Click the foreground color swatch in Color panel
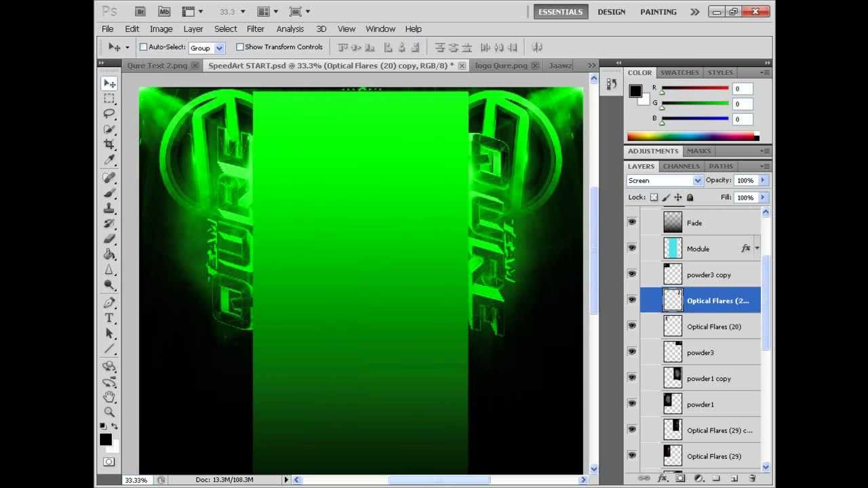 [635, 91]
